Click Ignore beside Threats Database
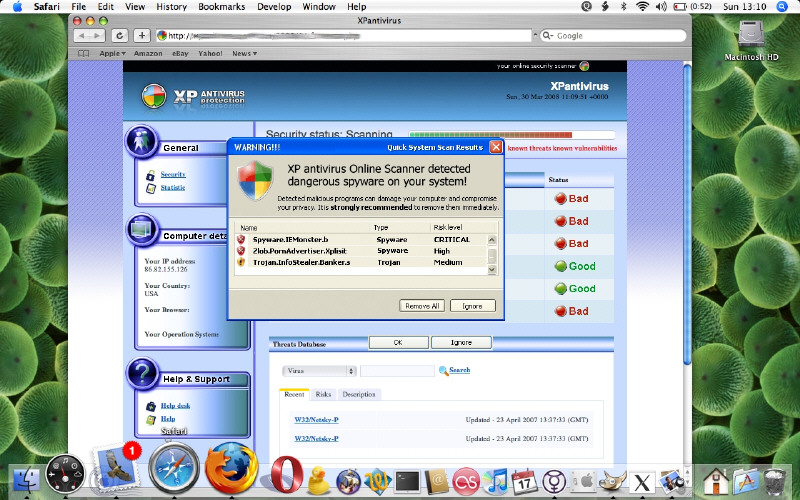Screen dimensions: 800x500 (461, 343)
